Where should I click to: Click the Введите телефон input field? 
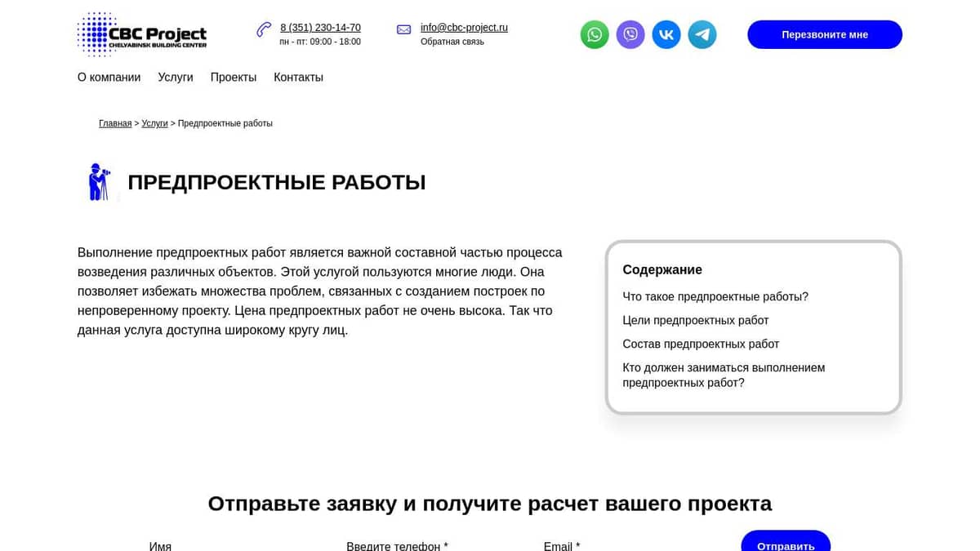(x=398, y=545)
